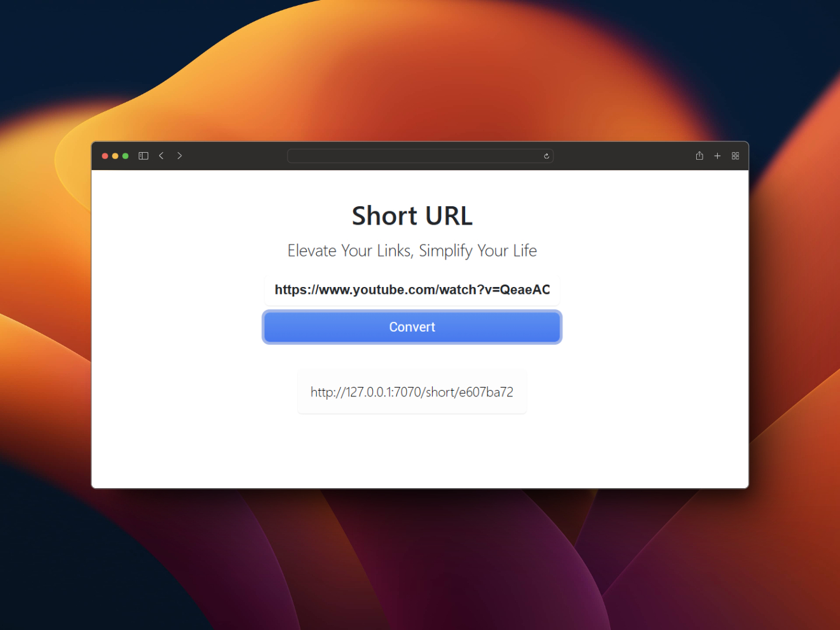The height and width of the screenshot is (630, 840).
Task: Maximize the window using green button
Action: 125,156
